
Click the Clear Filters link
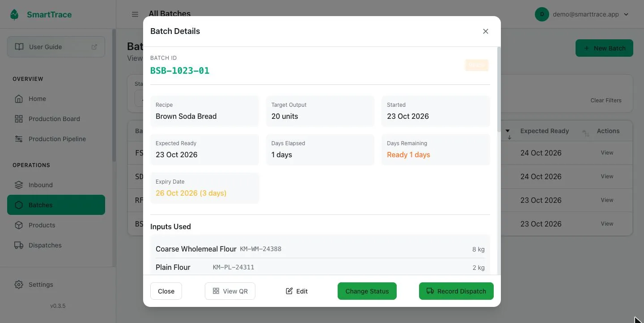coord(606,101)
